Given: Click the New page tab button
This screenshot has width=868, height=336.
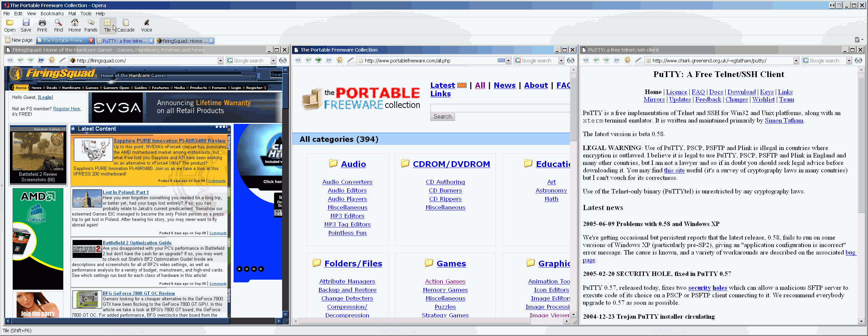Looking at the screenshot, I should click(x=19, y=40).
